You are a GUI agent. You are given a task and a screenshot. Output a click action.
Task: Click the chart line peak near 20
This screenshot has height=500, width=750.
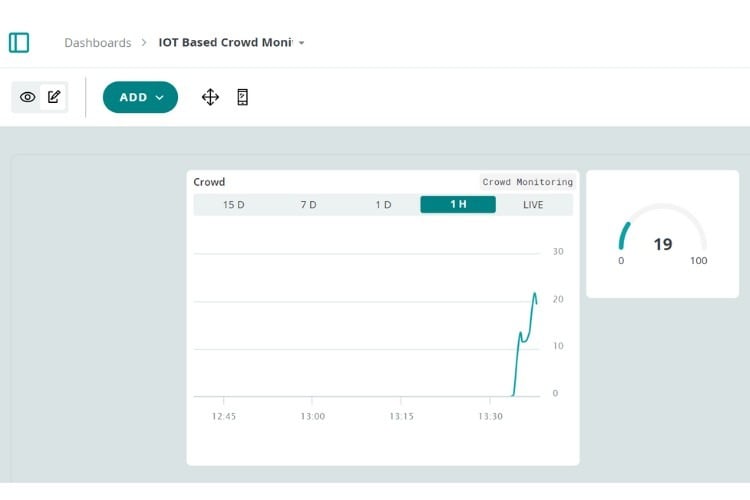[x=535, y=293]
